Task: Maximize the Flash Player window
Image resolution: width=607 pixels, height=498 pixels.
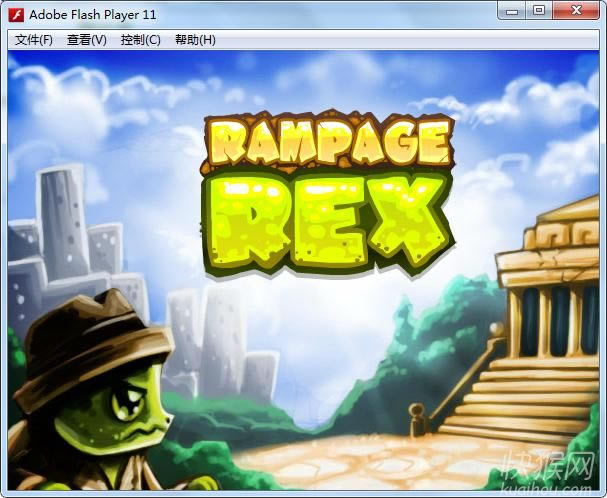Action: click(539, 11)
